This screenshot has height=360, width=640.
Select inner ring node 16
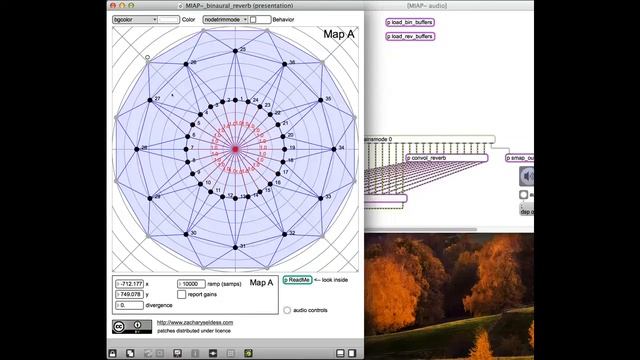coord(270,184)
